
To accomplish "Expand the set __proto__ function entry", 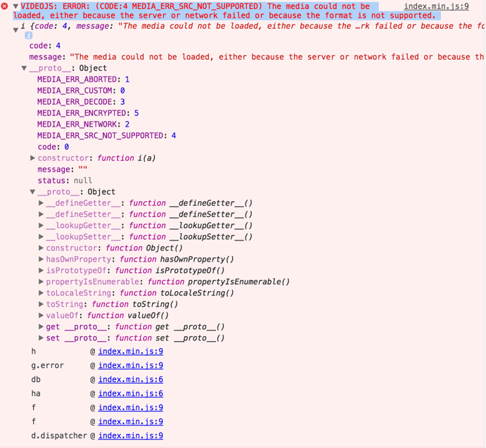I will [41, 338].
